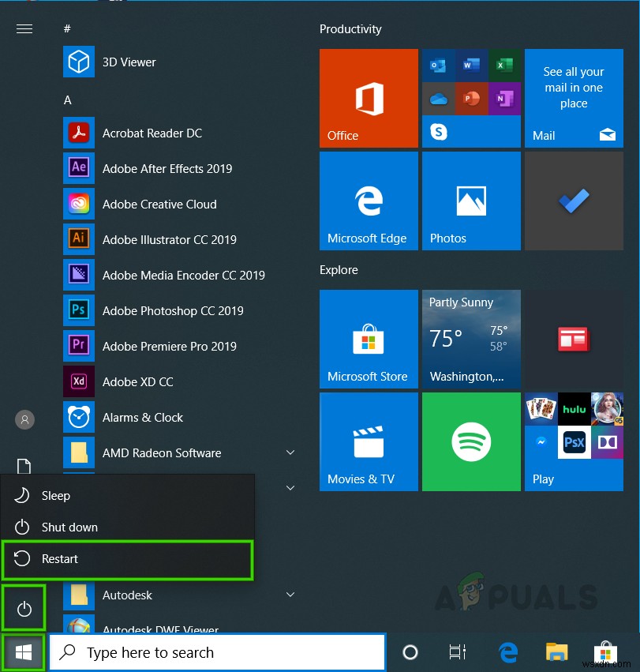Click the Type here to search field
640x672 pixels.
(x=217, y=652)
